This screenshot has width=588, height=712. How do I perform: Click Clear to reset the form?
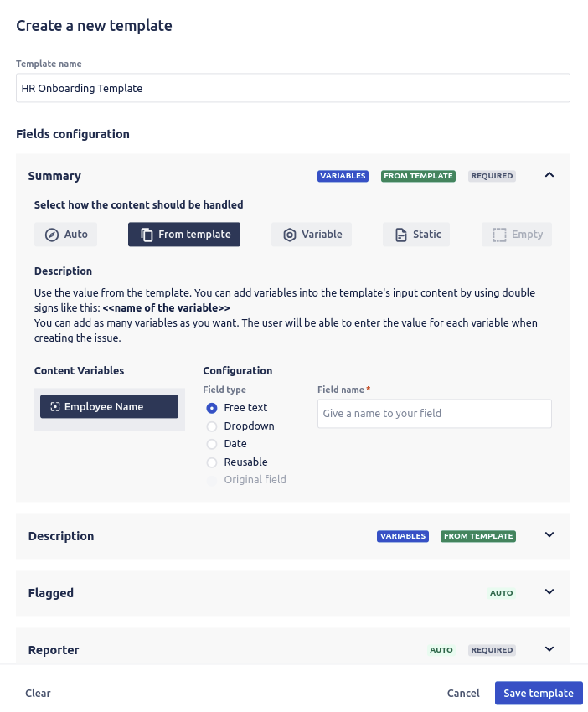(38, 694)
